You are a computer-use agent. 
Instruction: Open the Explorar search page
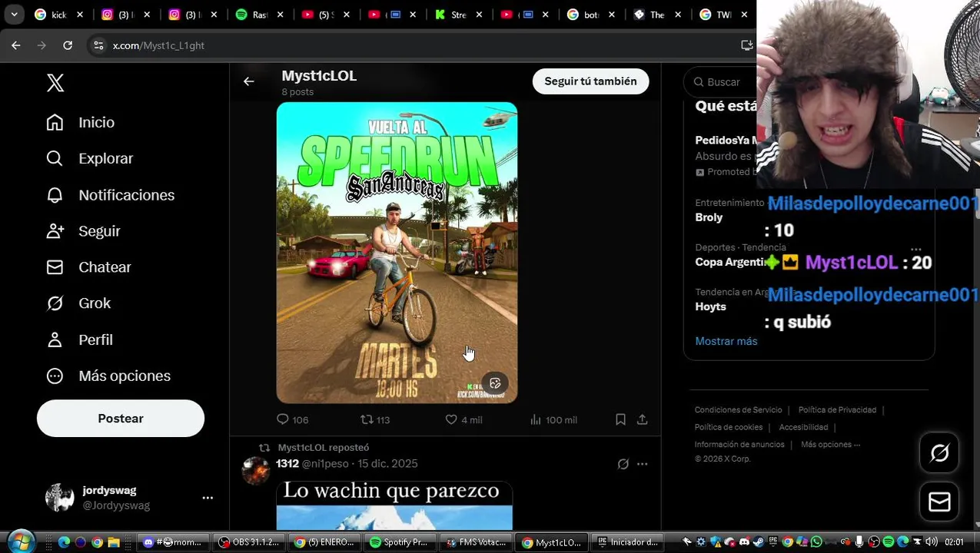[x=89, y=158]
